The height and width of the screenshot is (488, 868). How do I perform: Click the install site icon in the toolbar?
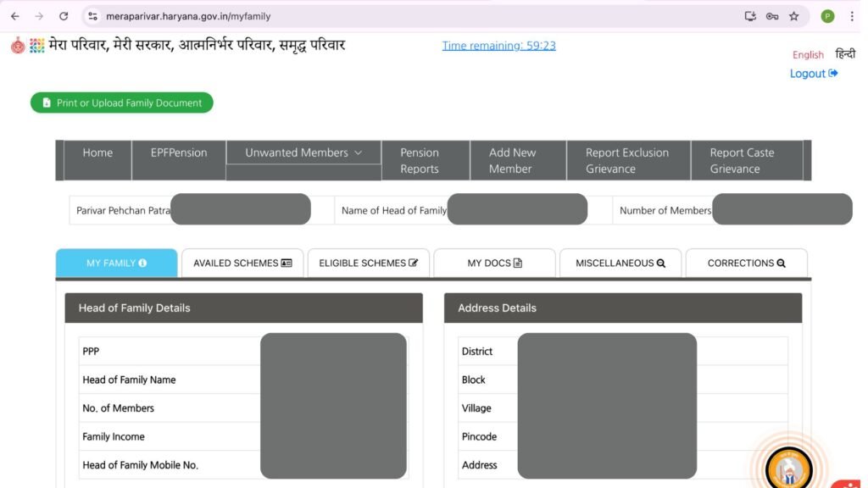[x=750, y=15]
